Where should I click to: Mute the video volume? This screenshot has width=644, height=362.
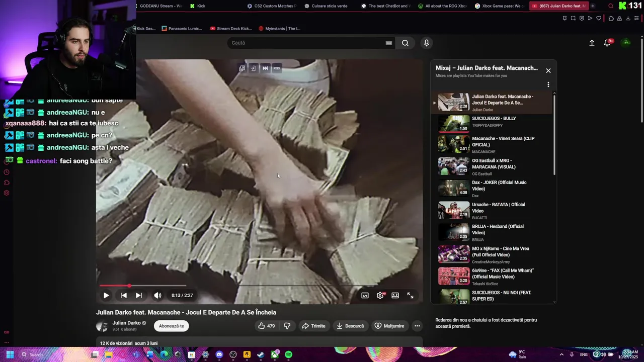pos(157,296)
